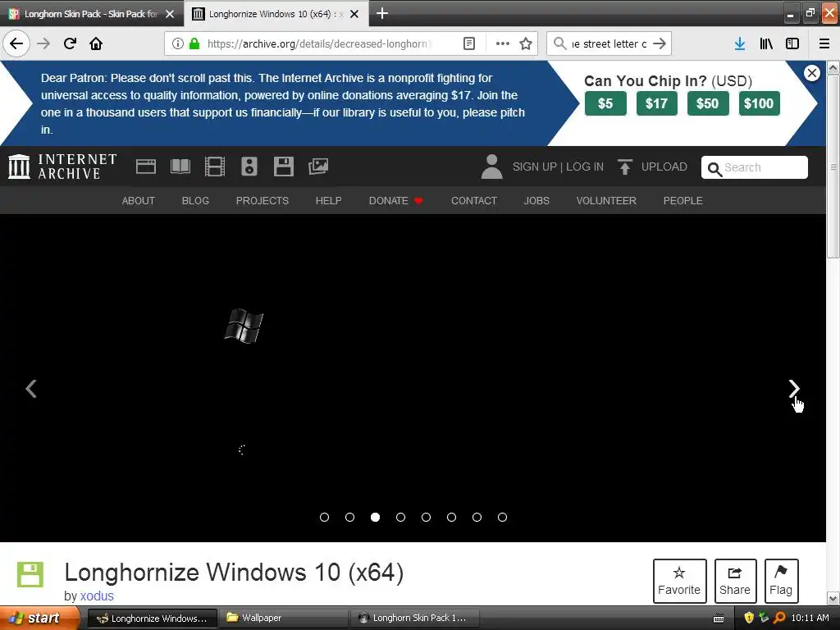Select the first carousel dot
The height and width of the screenshot is (630, 840).
pyautogui.click(x=324, y=517)
